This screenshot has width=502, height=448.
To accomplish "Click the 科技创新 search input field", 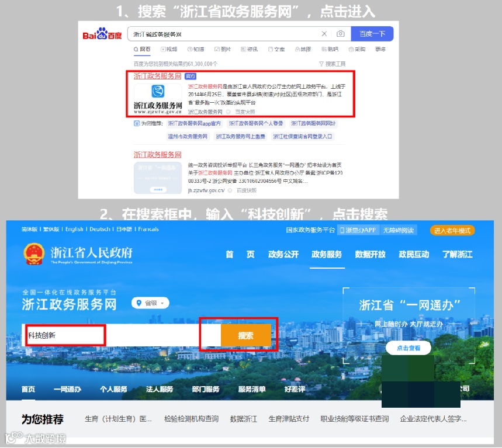I will [121, 335].
